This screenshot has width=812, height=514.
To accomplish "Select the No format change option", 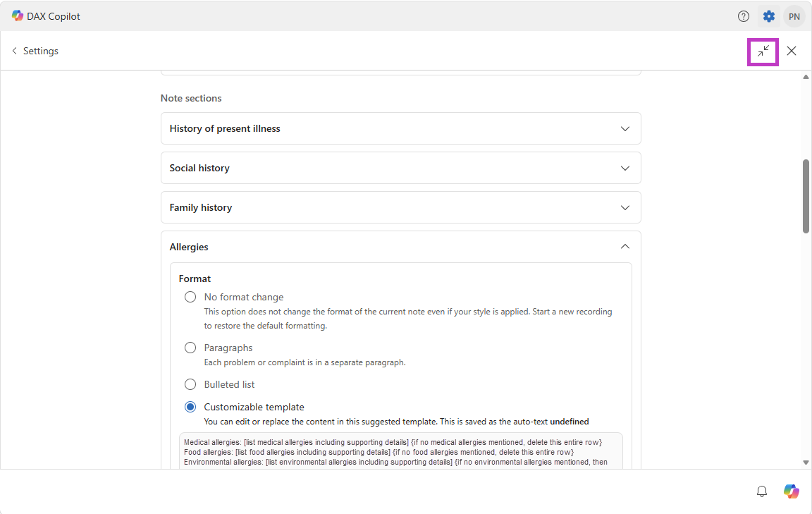I will tap(190, 297).
